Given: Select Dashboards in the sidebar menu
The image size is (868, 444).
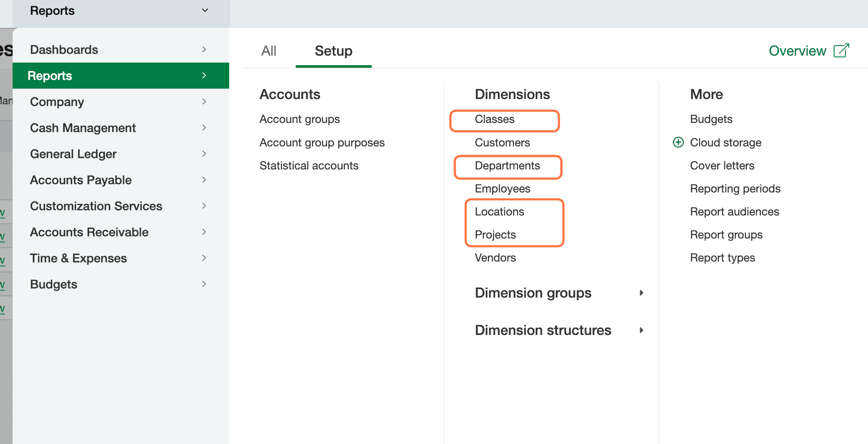Looking at the screenshot, I should [121, 50].
